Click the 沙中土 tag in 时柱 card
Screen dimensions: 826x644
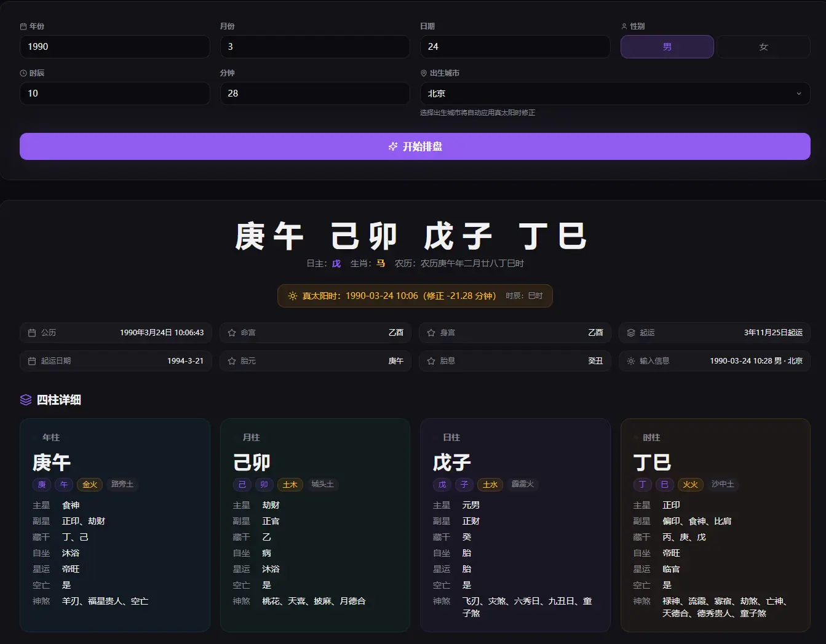pyautogui.click(x=723, y=485)
